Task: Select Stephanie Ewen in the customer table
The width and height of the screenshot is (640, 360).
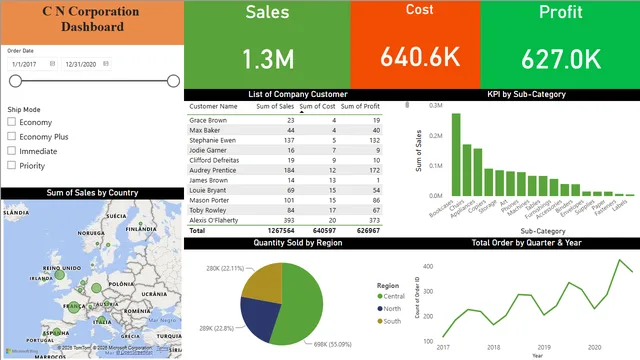Action: [284, 140]
